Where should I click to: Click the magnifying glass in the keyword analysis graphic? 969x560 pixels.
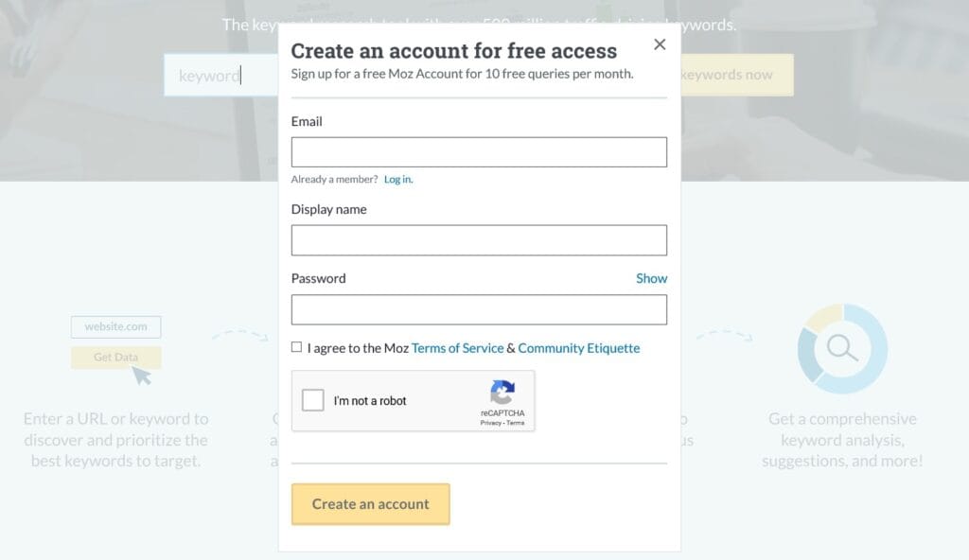point(840,348)
